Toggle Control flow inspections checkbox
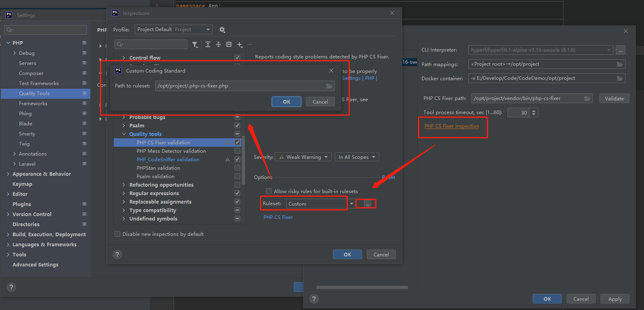644x310 pixels. click(237, 58)
